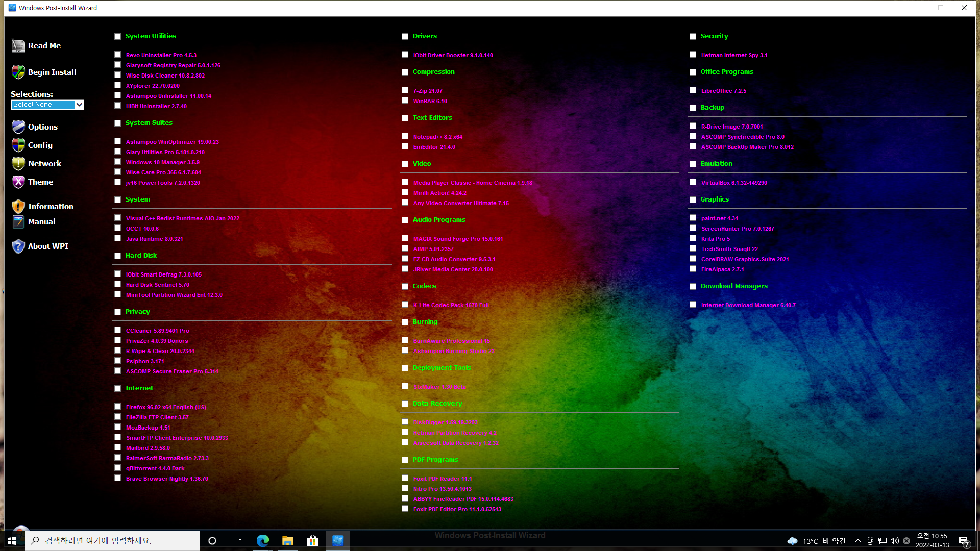
Task: Check Internet Download Manager 6.40.7
Action: [x=693, y=305]
